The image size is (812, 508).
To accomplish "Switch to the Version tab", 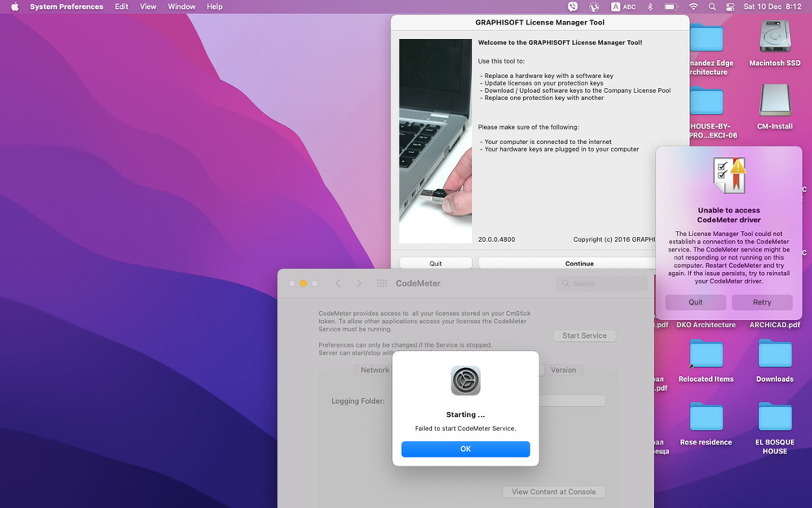I will click(563, 370).
